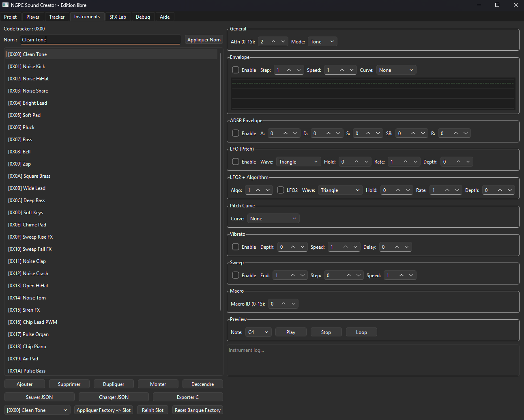
Task: Enable the ADSR Envelope checkbox
Action: (236, 134)
